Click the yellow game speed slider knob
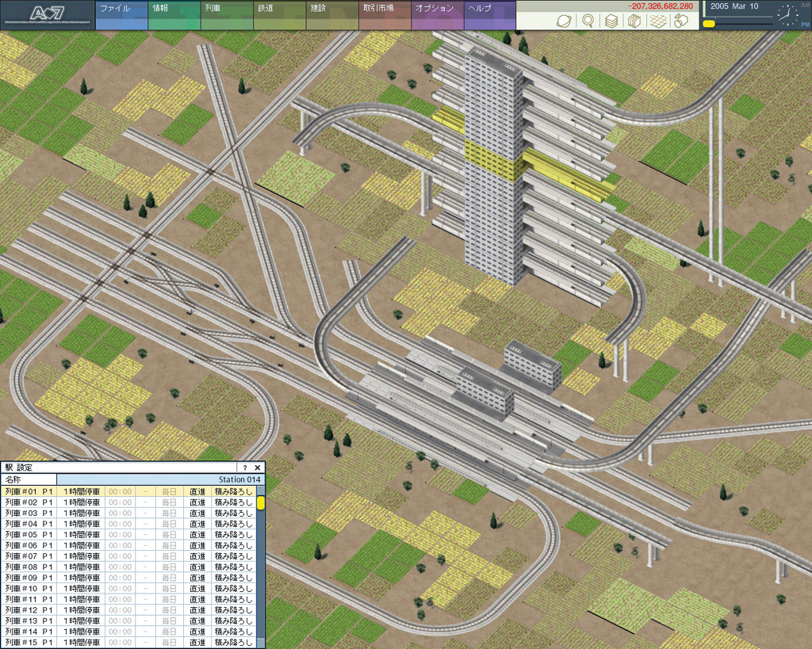The height and width of the screenshot is (649, 812). 710,24
